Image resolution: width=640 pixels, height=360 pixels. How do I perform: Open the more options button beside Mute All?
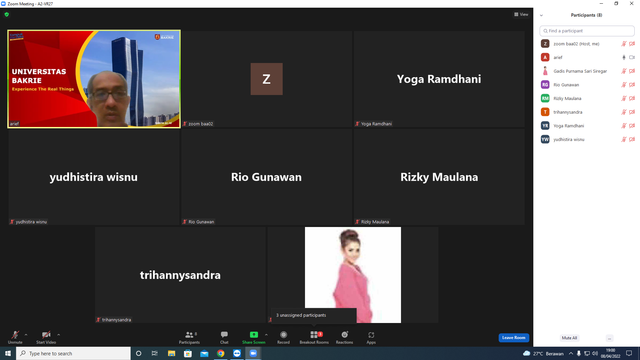pyautogui.click(x=609, y=338)
